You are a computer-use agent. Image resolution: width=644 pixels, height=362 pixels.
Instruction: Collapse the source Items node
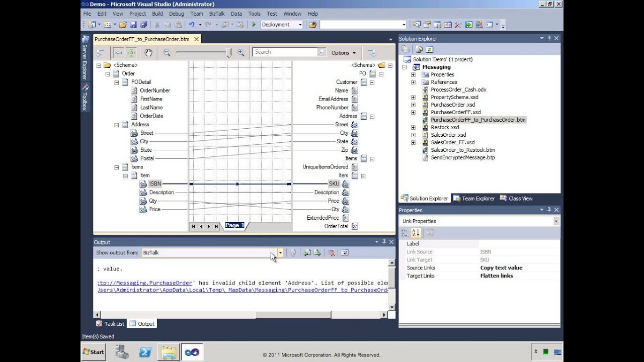point(117,167)
